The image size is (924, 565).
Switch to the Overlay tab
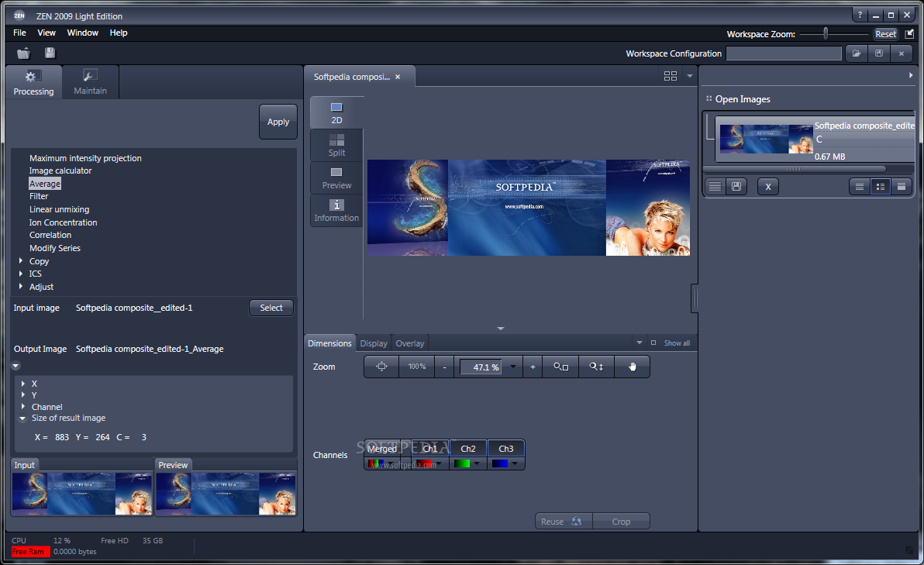pyautogui.click(x=409, y=343)
